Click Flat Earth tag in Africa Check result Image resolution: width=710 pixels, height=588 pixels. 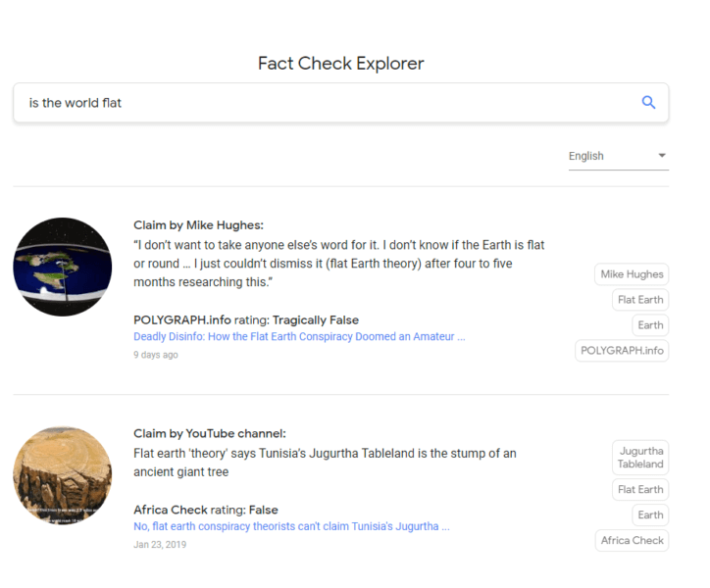click(x=639, y=489)
